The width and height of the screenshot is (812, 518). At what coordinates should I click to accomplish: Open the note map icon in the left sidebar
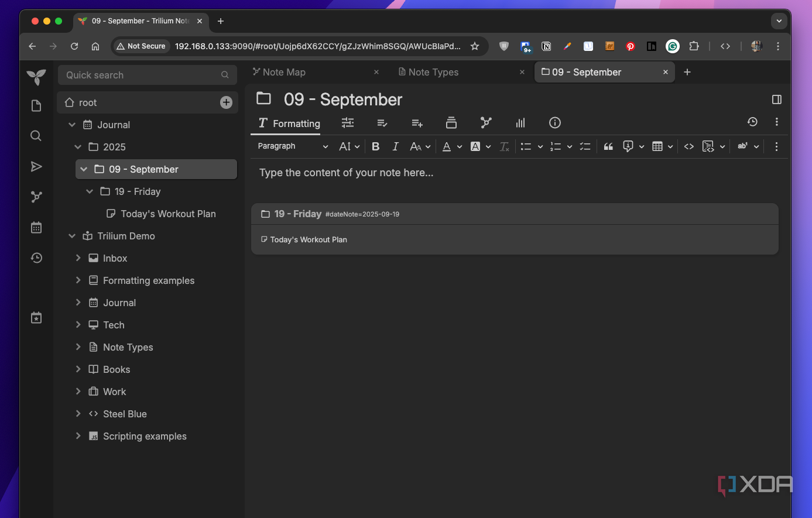(x=36, y=197)
